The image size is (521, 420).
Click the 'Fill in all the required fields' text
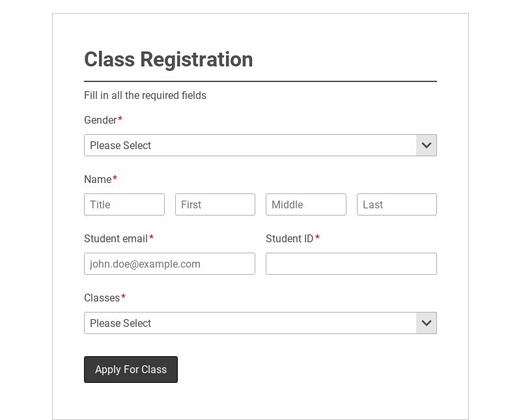pyautogui.click(x=145, y=96)
